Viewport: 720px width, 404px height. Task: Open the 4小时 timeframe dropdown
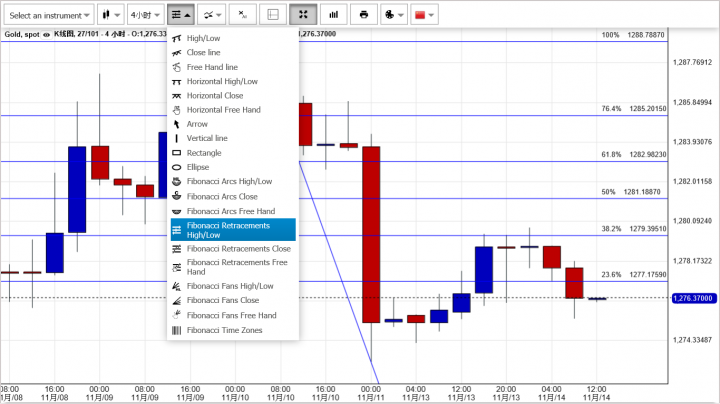pyautogui.click(x=145, y=15)
